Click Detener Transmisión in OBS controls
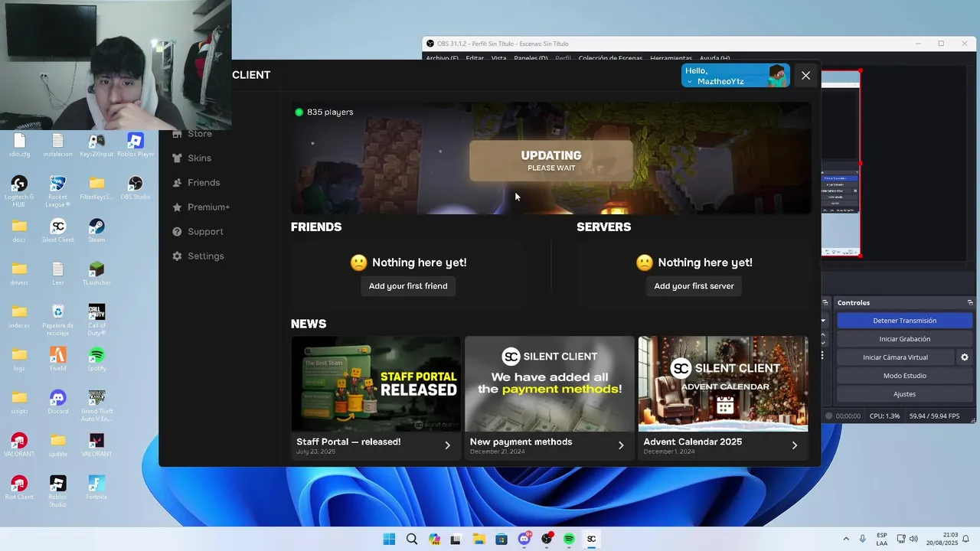The width and height of the screenshot is (980, 551). tap(904, 321)
